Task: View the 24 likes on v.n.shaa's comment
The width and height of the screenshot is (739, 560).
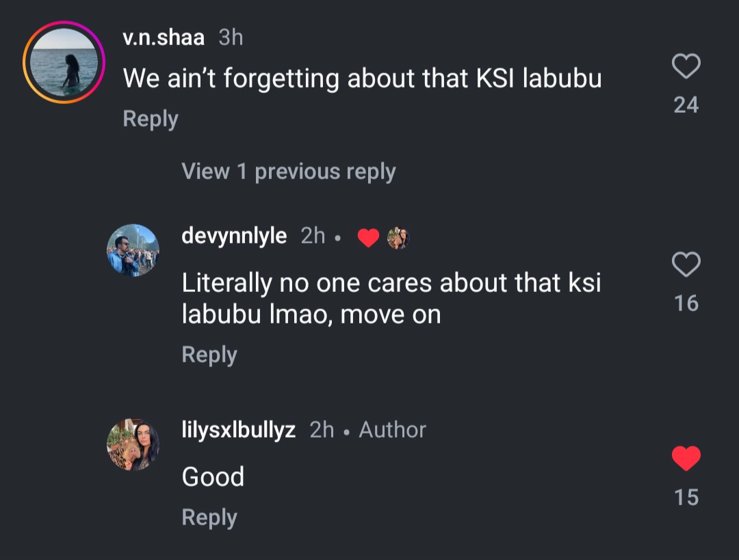Action: point(686,105)
